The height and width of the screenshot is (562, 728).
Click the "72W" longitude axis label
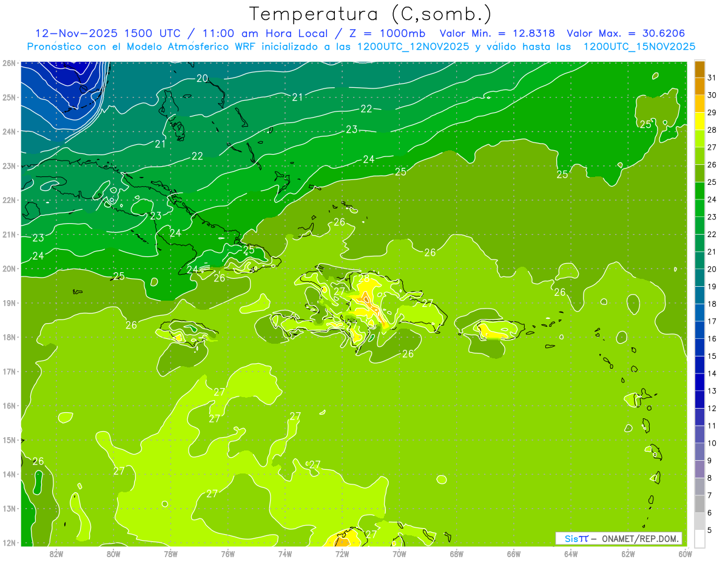(342, 554)
